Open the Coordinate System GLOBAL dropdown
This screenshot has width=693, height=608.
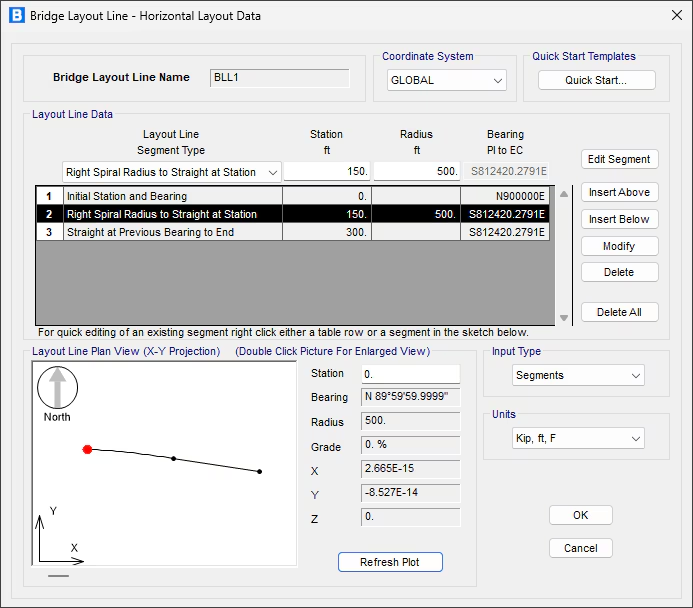coord(447,80)
